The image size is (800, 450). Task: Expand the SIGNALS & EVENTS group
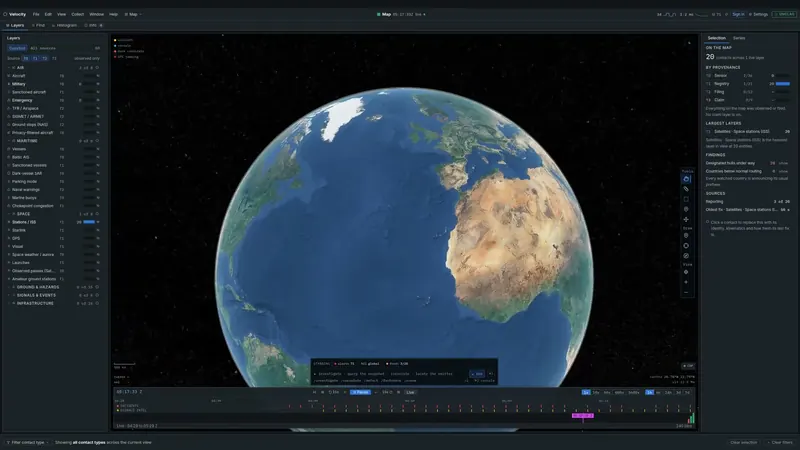click(9, 295)
